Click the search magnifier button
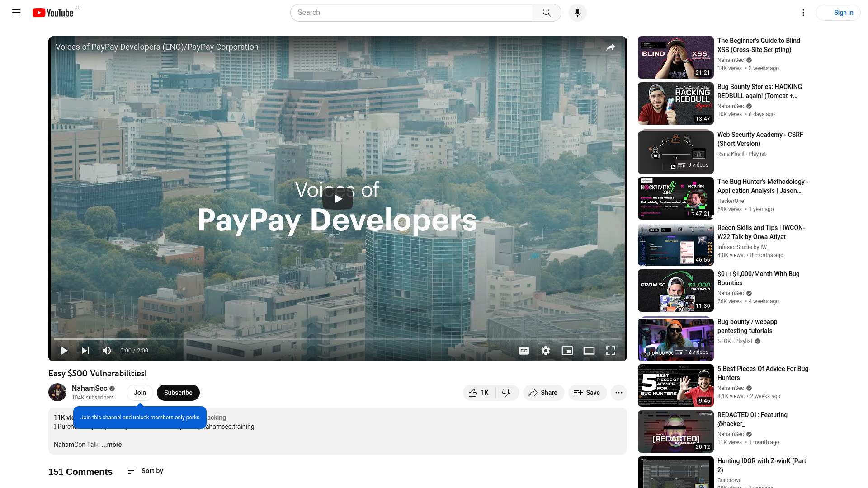Viewport: 868px width, 488px height. point(547,13)
